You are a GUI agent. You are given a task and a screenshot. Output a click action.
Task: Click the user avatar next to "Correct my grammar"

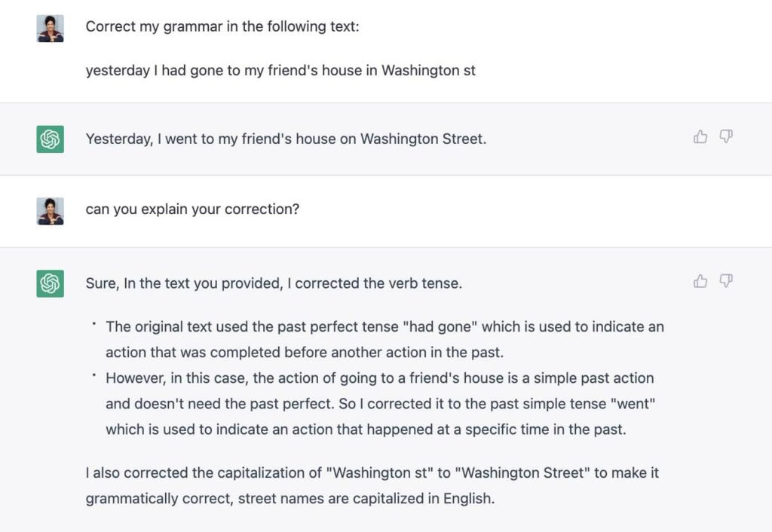coord(51,29)
